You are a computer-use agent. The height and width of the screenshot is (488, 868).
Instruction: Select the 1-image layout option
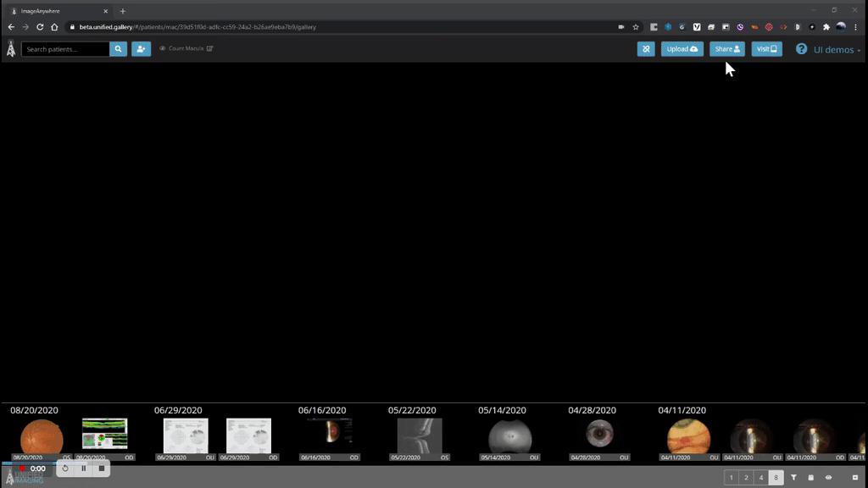tap(732, 478)
